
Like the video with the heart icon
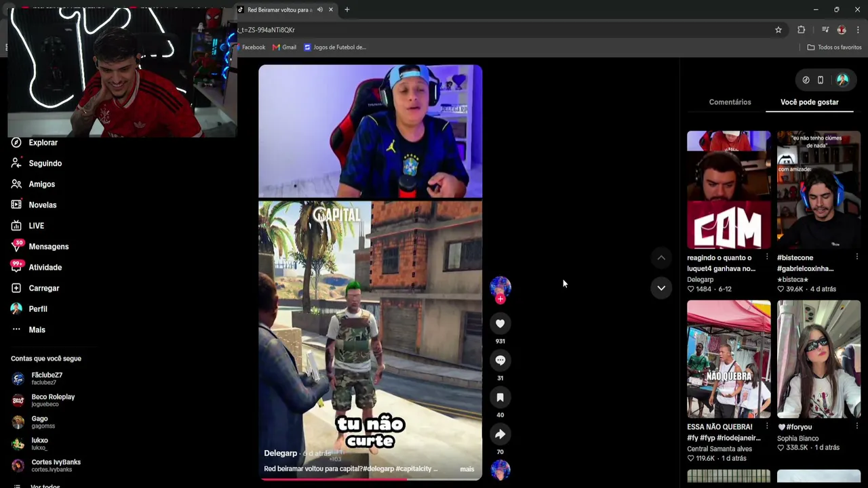point(500,324)
